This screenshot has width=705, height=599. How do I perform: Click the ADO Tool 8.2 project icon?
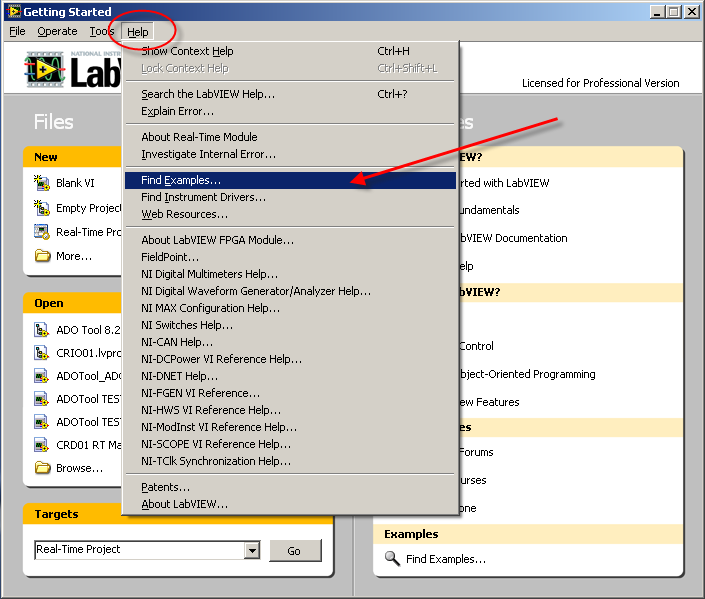click(x=41, y=330)
